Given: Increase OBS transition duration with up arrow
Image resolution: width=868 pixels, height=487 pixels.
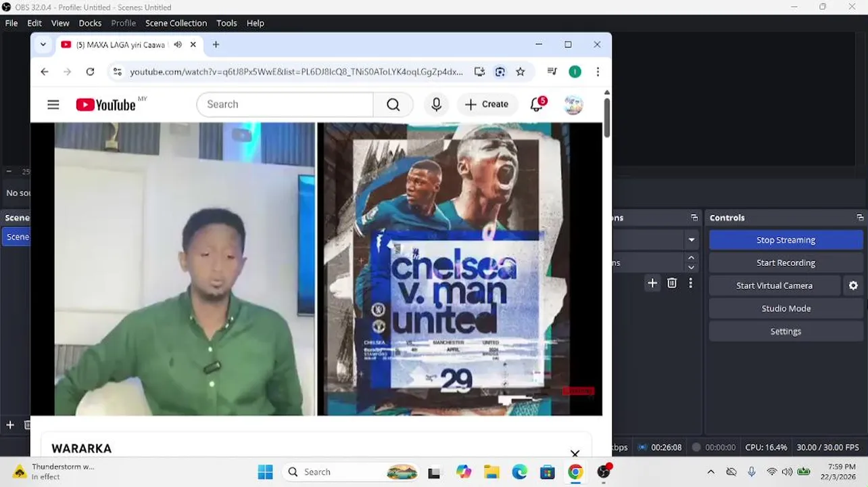Looking at the screenshot, I should pos(691,258).
